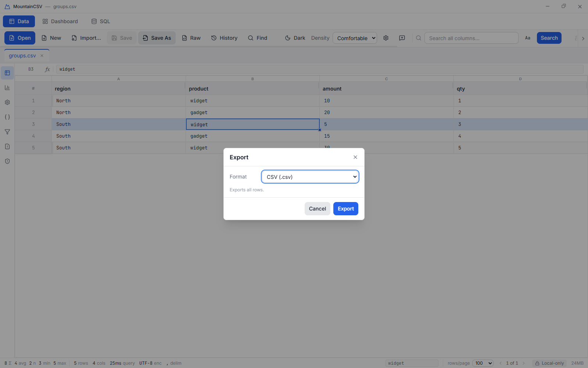Click the blue Search button

[x=549, y=38]
